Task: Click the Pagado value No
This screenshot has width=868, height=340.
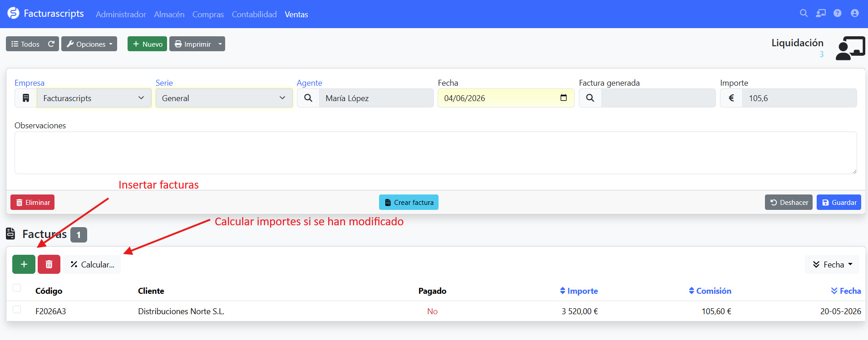Action: (432, 311)
